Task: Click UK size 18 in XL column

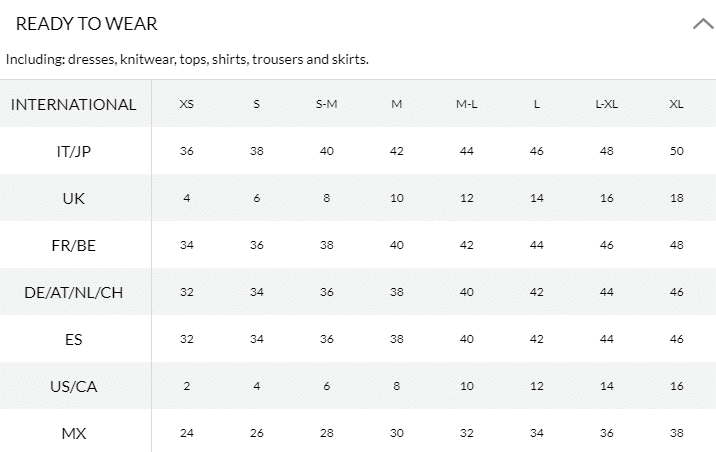Action: 677,198
